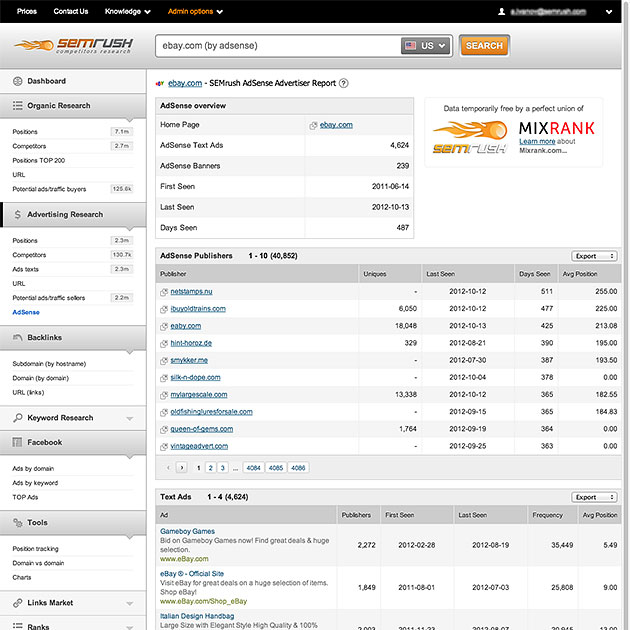Screen dimensions: 630x630
Task: Click external link icon beside Home Page ebay.com
Action: [313, 126]
